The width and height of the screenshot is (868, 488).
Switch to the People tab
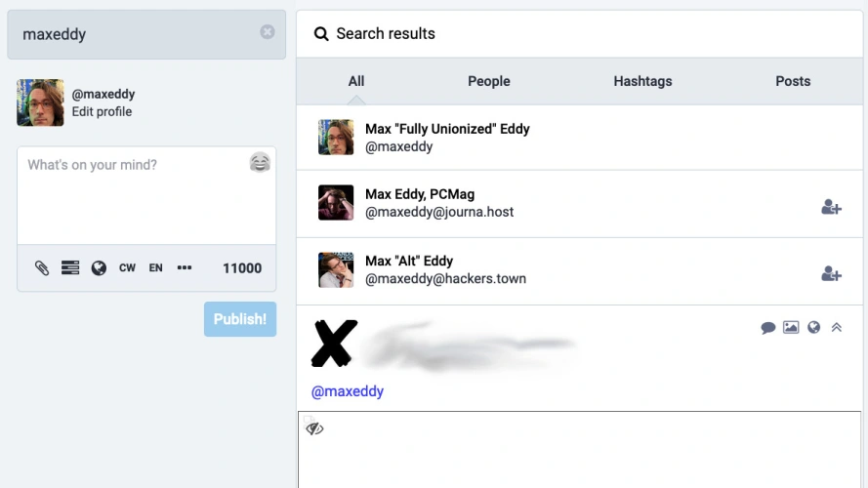click(488, 81)
